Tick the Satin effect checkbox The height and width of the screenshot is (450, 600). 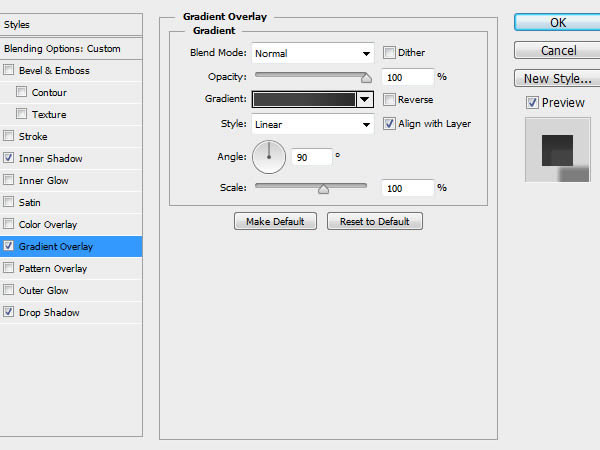tap(8, 202)
